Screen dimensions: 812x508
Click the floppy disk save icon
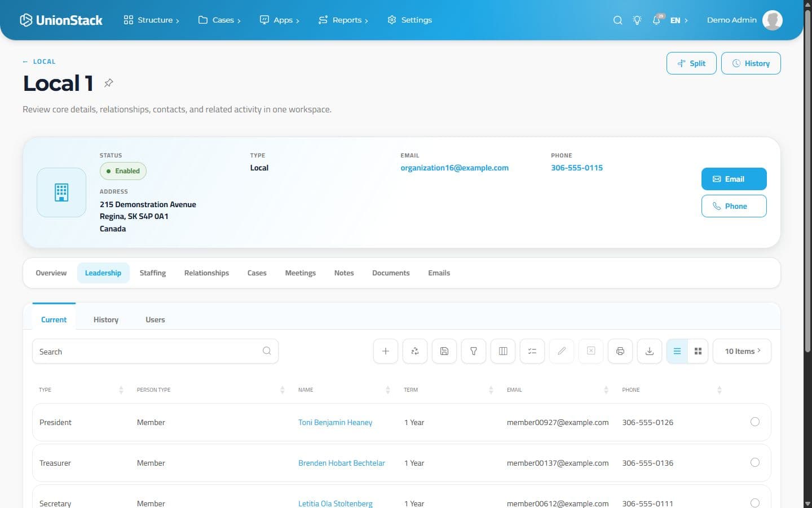point(444,351)
